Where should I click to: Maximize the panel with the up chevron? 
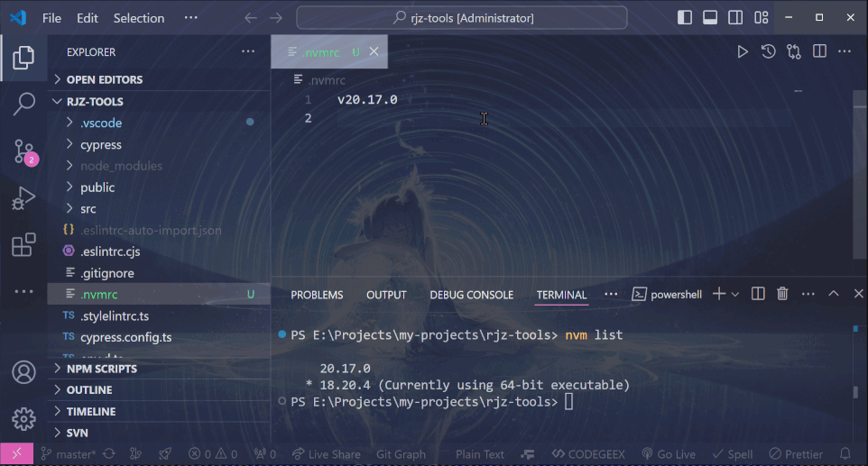(x=834, y=294)
